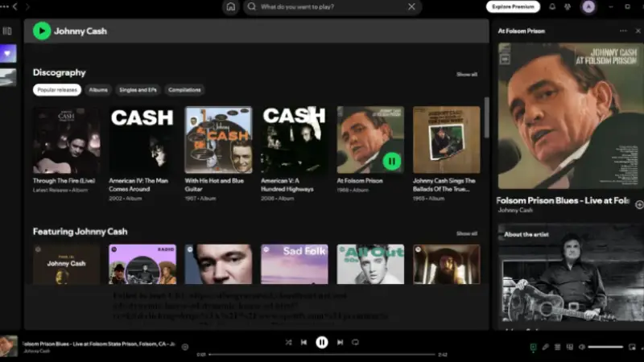Click large album artwork in side panel
The height and width of the screenshot is (362, 644).
(571, 116)
